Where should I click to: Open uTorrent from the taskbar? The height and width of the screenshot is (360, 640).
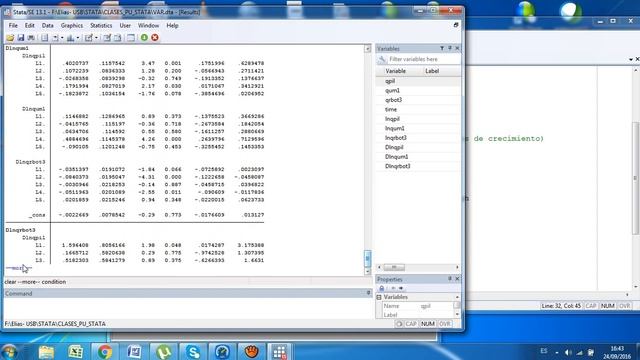pos(163,352)
